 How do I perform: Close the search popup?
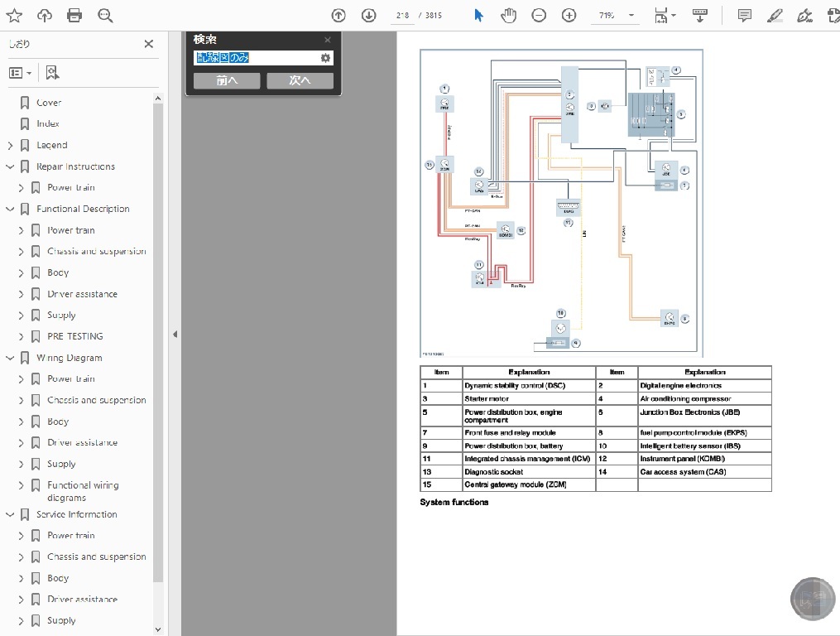click(328, 40)
